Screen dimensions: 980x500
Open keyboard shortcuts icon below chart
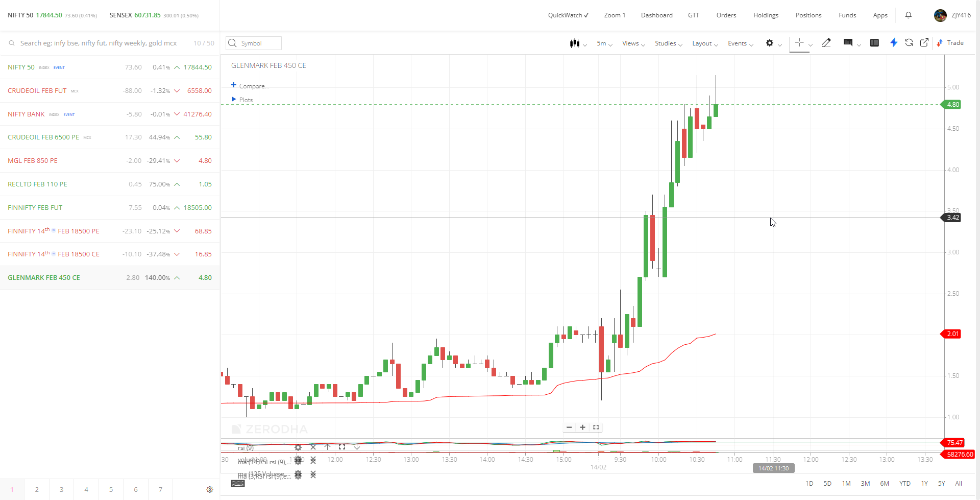coord(238,484)
